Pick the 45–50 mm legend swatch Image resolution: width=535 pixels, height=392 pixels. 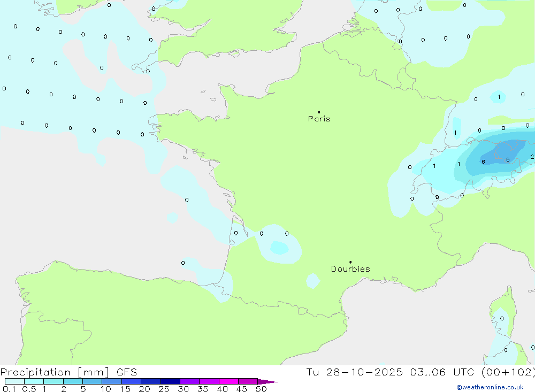248,381
